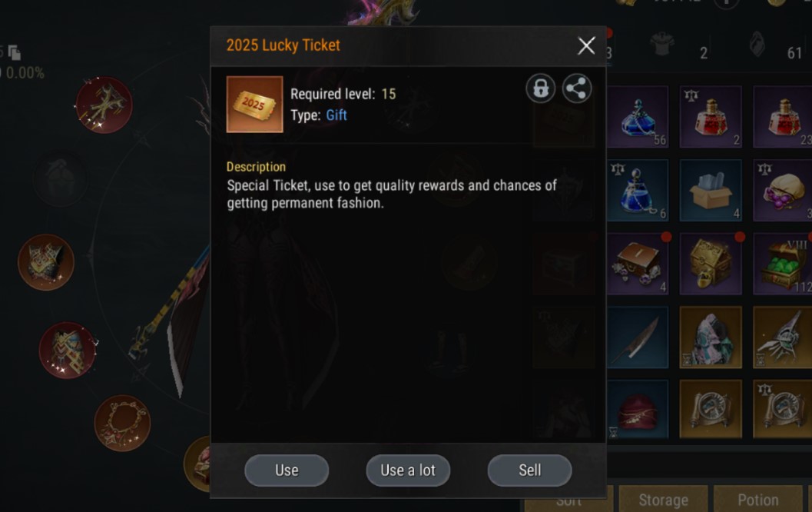Viewport: 812px width, 512px height.
Task: Select the blue potion with 56 count
Action: pyautogui.click(x=638, y=117)
